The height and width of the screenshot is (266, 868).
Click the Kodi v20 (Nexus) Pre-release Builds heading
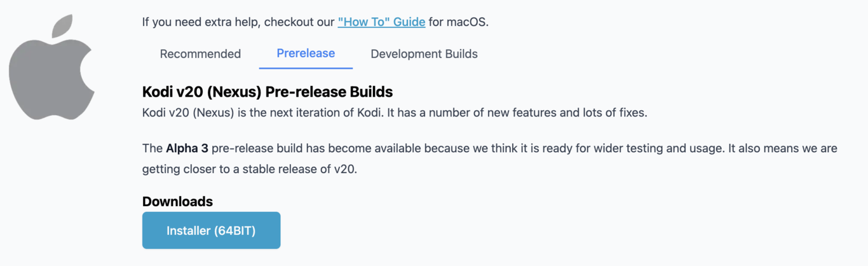coord(268,92)
